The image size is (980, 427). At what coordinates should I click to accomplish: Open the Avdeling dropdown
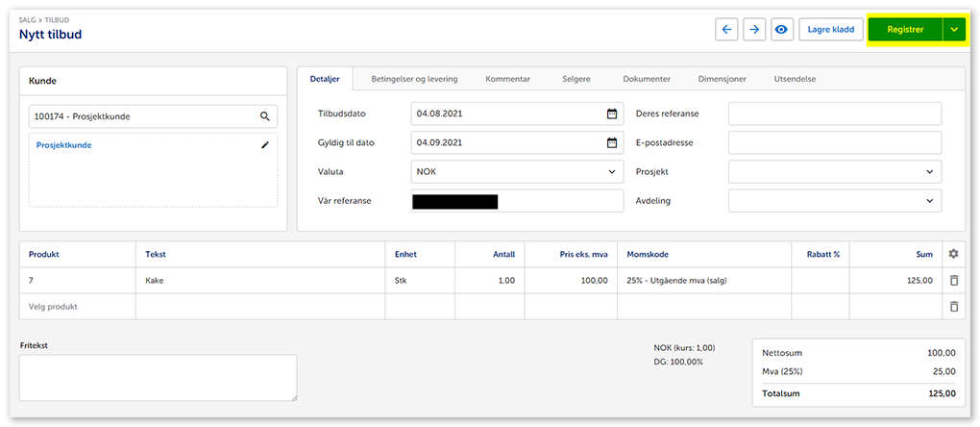click(834, 201)
